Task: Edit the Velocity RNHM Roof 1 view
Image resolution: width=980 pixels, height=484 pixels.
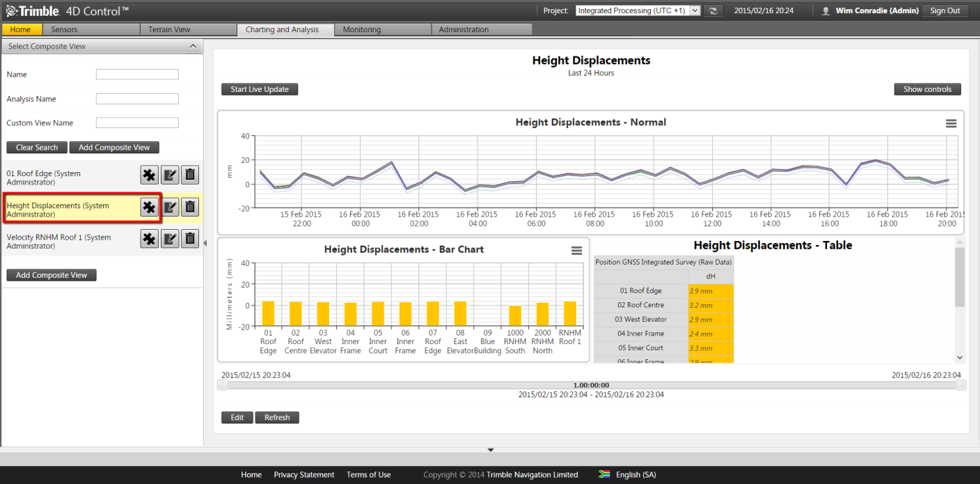Action: click(x=170, y=239)
